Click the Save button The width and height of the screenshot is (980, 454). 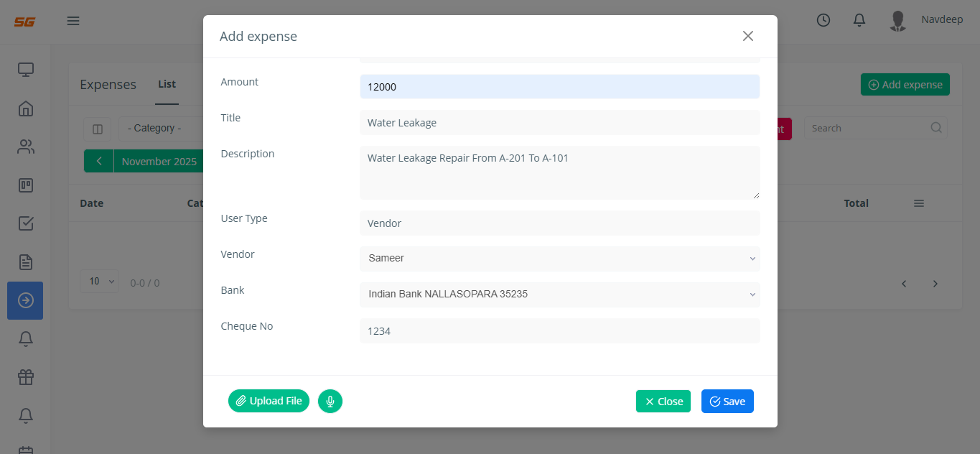tap(727, 402)
